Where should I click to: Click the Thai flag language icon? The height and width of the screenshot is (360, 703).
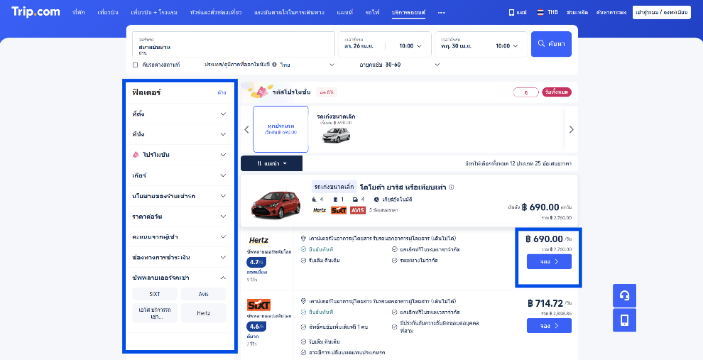click(x=540, y=13)
